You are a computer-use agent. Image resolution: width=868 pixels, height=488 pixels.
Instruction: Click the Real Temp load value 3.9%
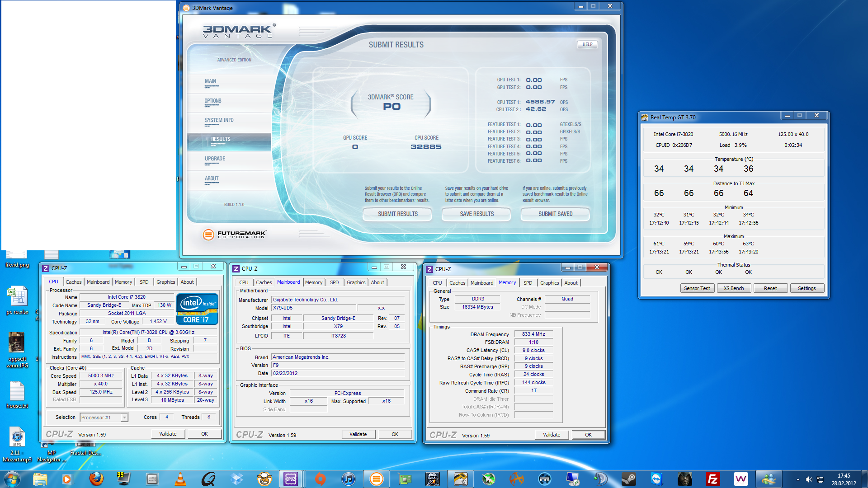[740, 145]
